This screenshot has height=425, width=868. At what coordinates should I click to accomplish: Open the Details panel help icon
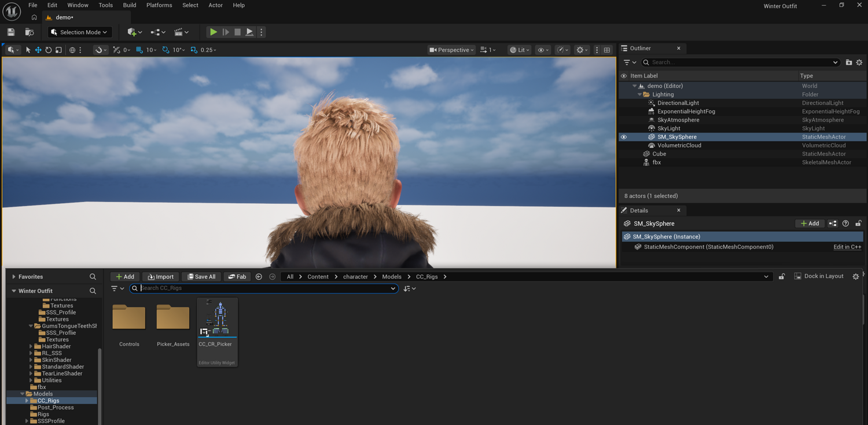pos(845,224)
